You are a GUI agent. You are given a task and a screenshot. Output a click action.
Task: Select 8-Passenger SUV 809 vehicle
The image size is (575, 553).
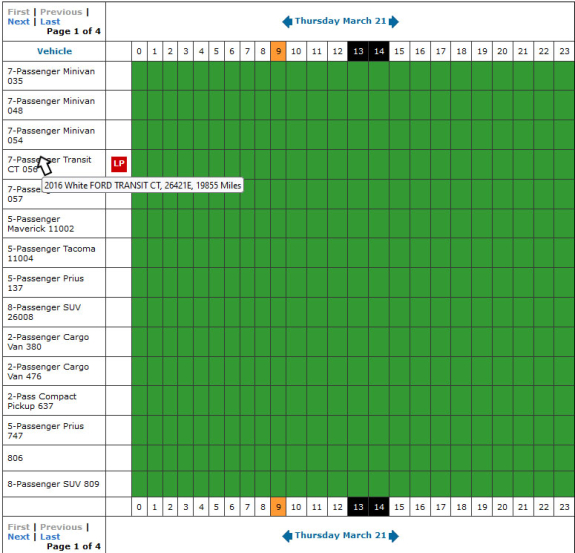click(x=53, y=484)
